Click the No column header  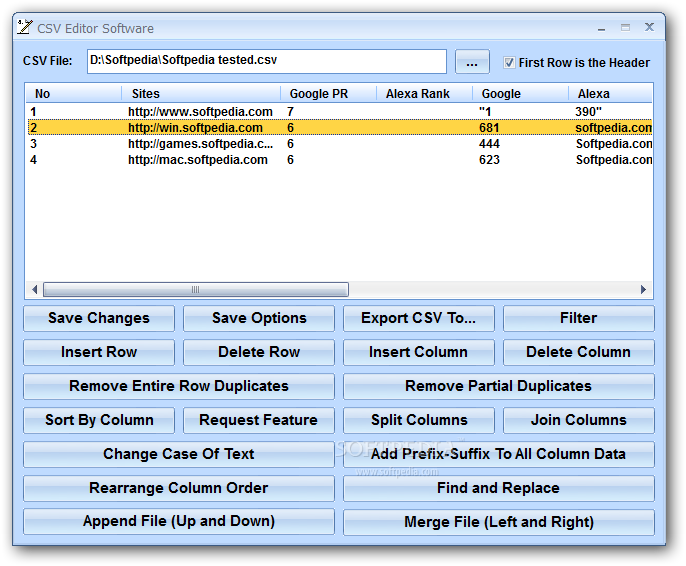[x=74, y=94]
